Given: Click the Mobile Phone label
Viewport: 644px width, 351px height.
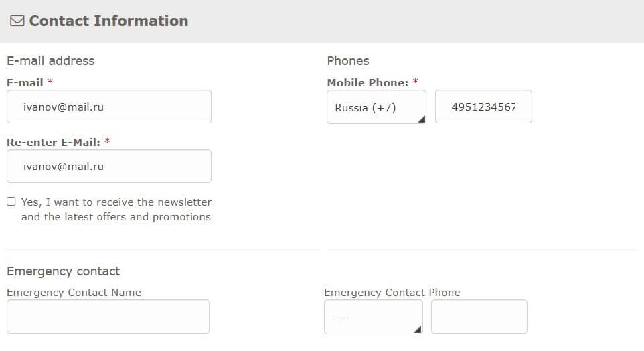Looking at the screenshot, I should 368,82.
